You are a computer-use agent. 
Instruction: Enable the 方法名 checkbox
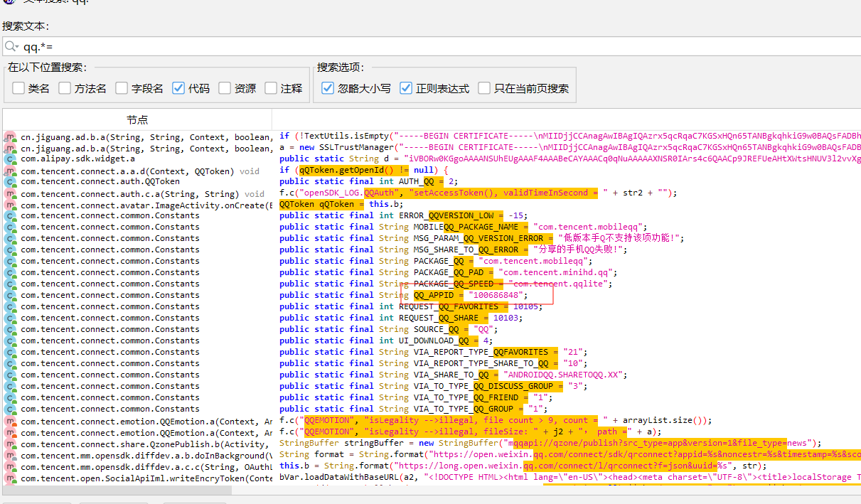coord(65,88)
